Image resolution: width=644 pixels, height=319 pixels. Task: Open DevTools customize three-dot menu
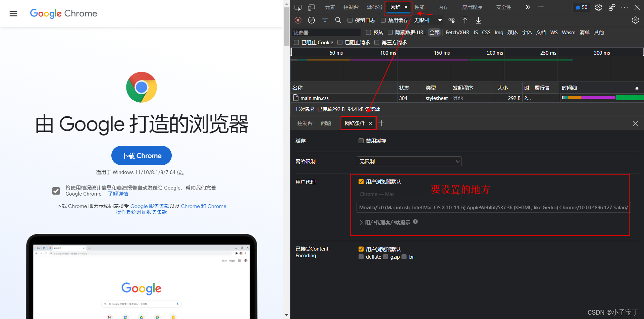click(x=625, y=7)
